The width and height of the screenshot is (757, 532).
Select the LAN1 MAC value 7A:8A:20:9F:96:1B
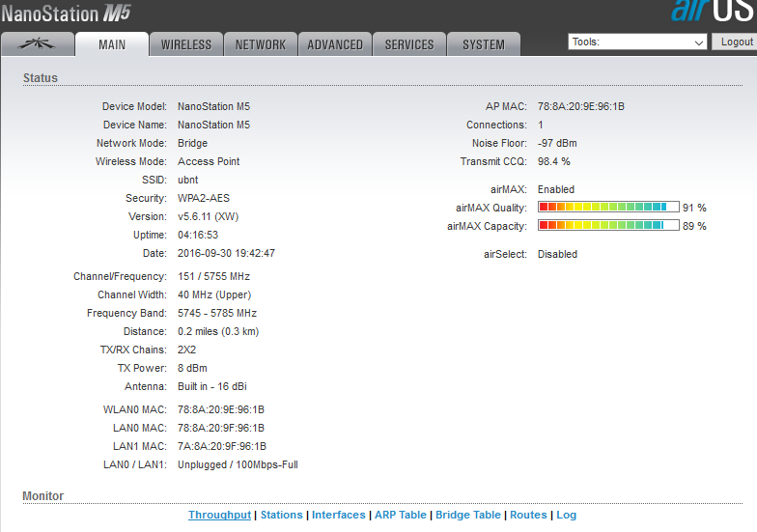(222, 446)
